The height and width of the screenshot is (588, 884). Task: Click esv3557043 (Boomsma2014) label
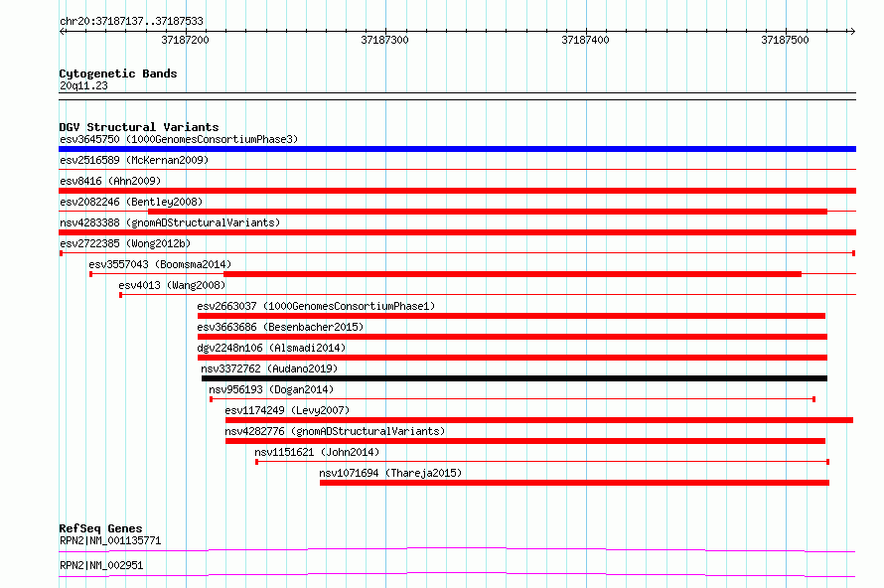pos(160,264)
